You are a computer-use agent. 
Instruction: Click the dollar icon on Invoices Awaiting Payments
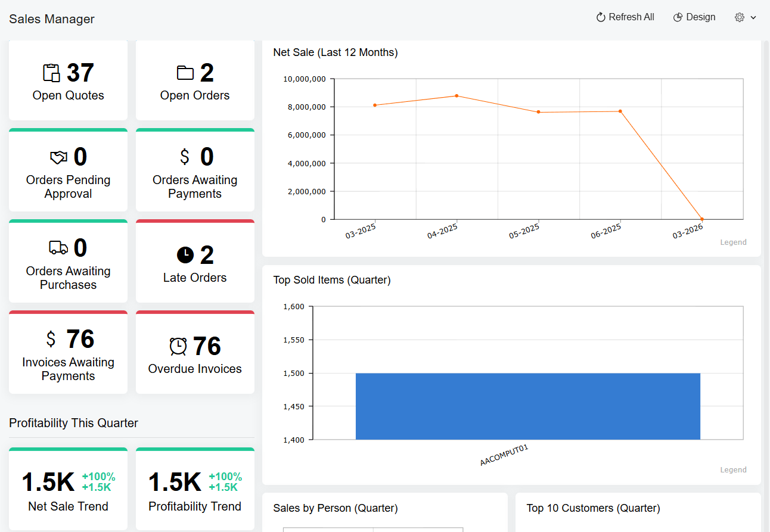pos(51,338)
